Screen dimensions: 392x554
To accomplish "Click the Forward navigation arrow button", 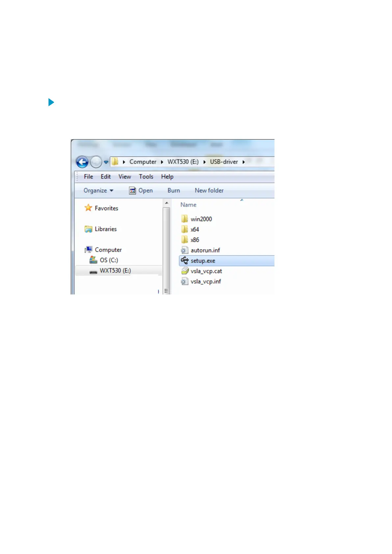I will click(x=96, y=162).
